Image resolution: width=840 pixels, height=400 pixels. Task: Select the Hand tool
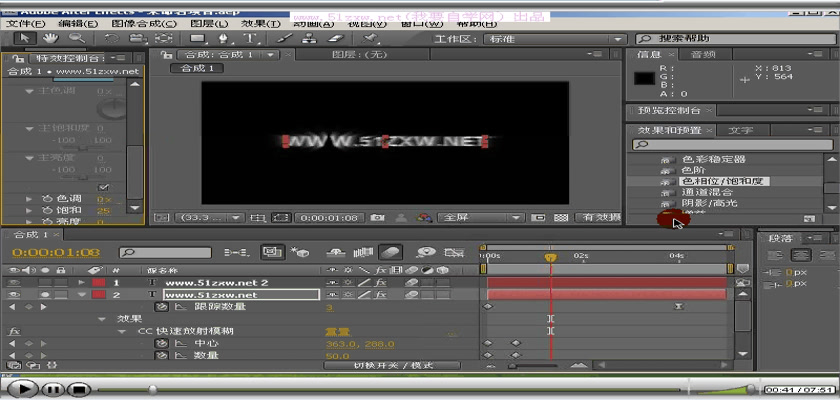(51, 39)
